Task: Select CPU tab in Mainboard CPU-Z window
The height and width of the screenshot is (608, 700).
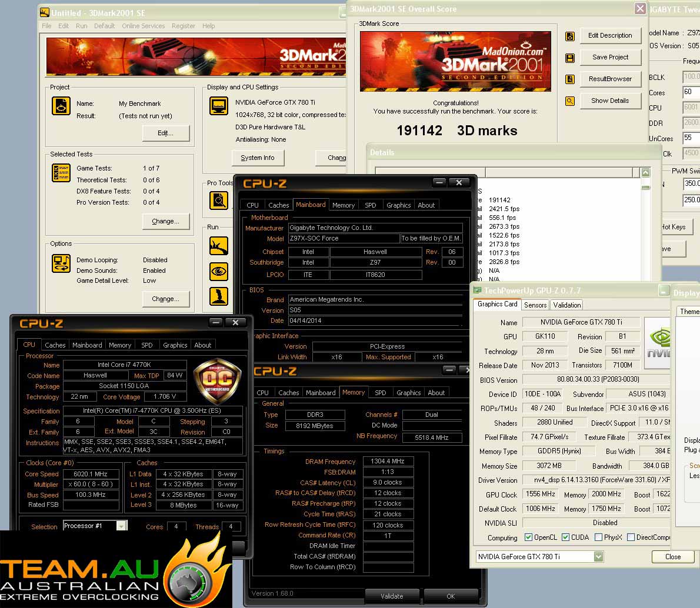Action: click(253, 205)
